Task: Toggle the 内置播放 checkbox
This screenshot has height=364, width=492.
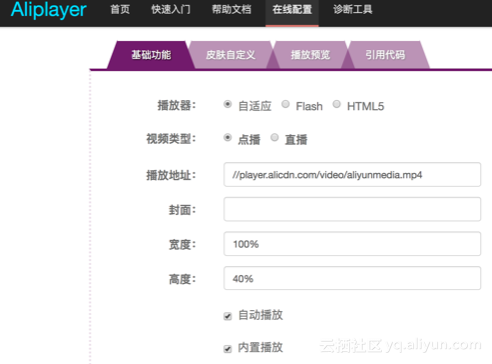Action: pos(228,349)
